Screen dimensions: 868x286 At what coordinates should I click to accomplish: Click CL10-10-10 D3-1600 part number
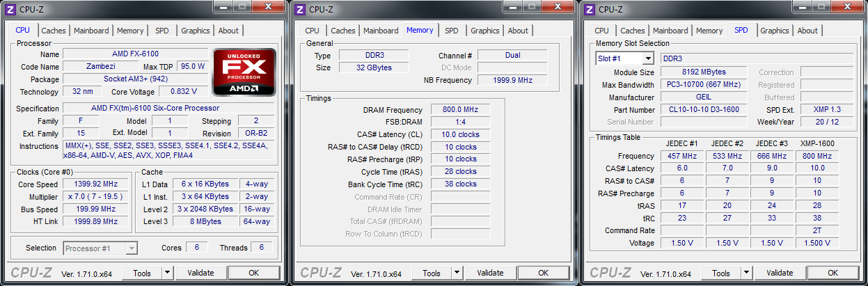[x=704, y=110]
